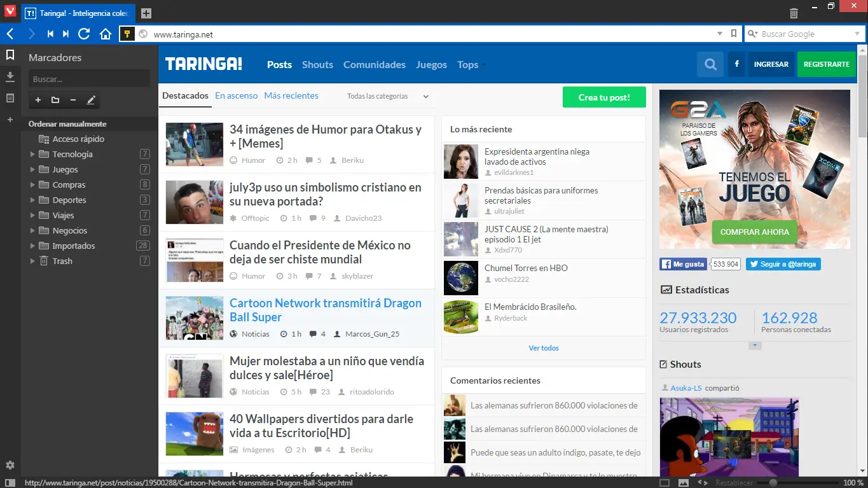Screen dimensions: 868x488
Task: Edit the bookmark with the pencil icon
Action: 91,100
